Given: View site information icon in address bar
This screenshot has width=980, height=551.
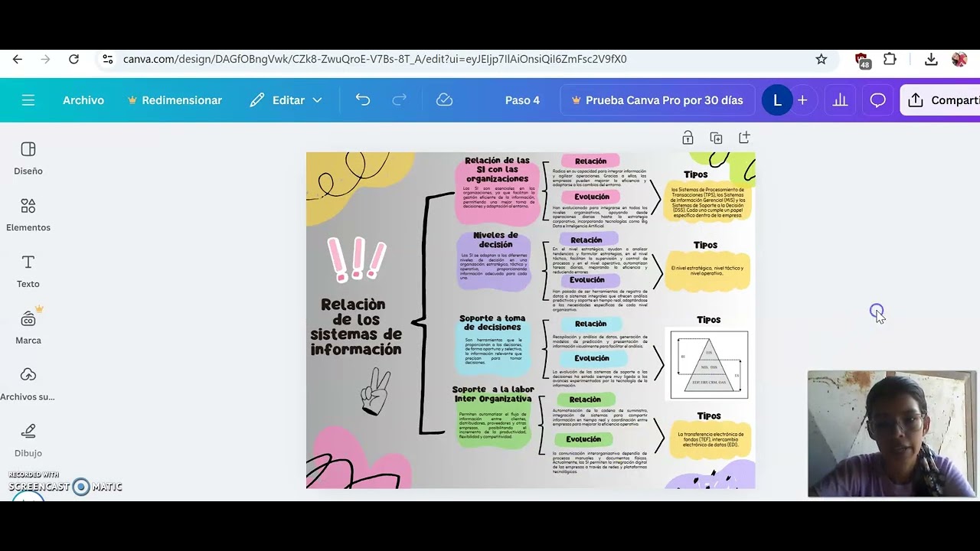Looking at the screenshot, I should [x=108, y=59].
